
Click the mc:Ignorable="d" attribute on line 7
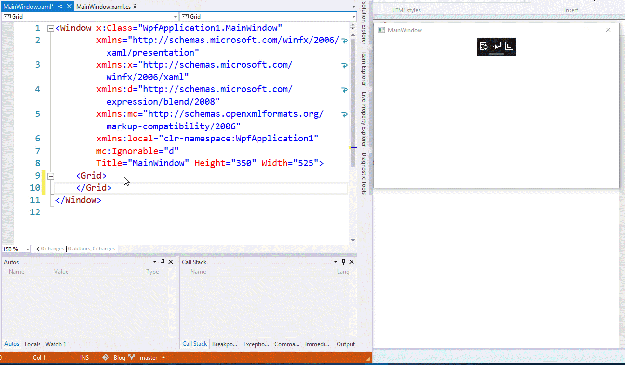point(138,151)
